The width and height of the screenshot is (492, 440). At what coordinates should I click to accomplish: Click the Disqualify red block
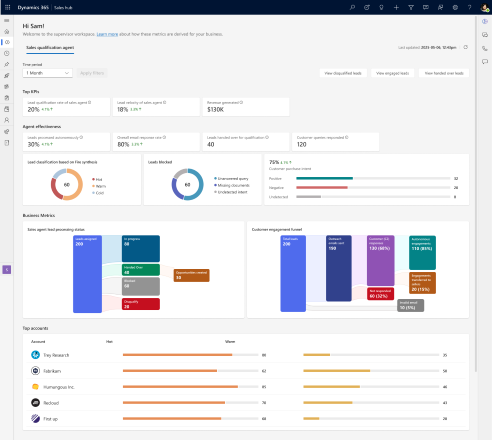pyautogui.click(x=141, y=304)
